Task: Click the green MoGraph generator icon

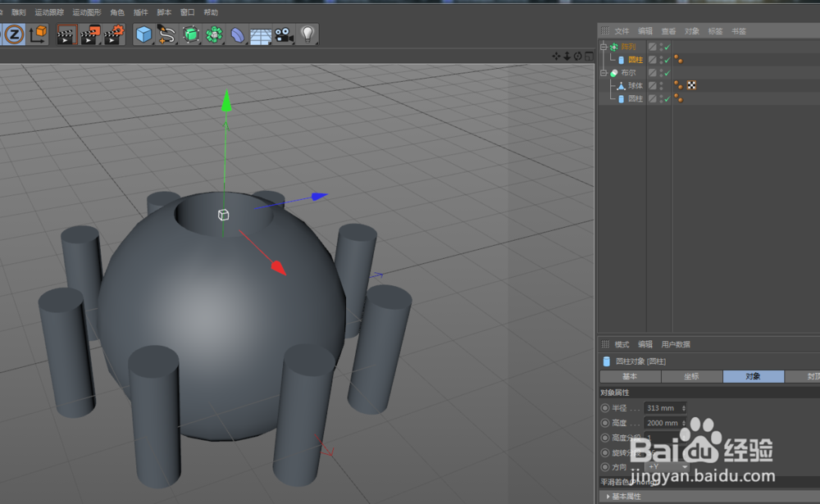Action: click(x=215, y=34)
